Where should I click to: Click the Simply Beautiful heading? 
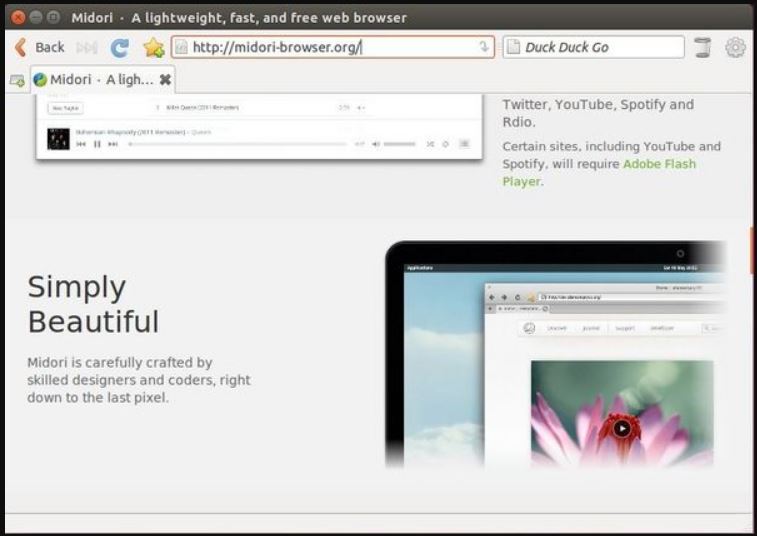pyautogui.click(x=93, y=304)
